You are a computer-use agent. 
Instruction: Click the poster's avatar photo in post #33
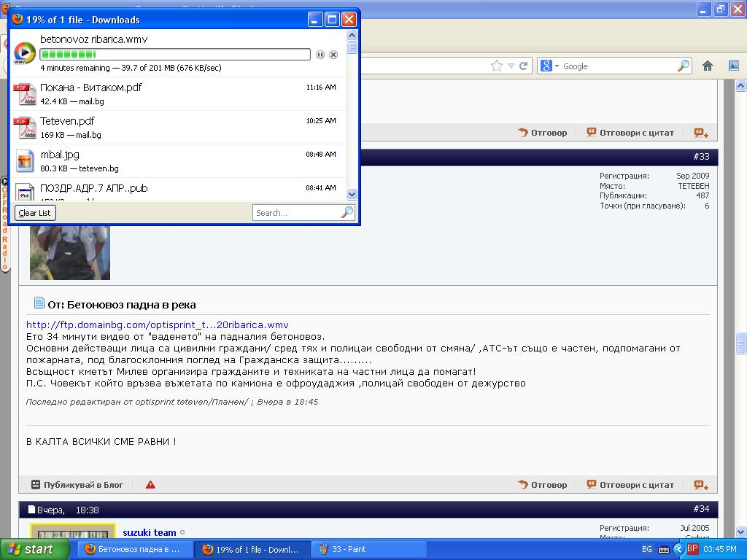pos(70,252)
